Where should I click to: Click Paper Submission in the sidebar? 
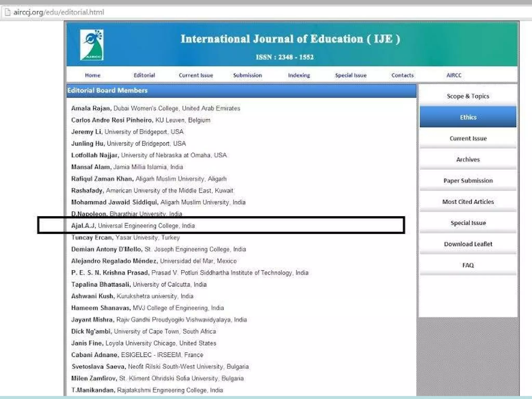click(x=468, y=181)
